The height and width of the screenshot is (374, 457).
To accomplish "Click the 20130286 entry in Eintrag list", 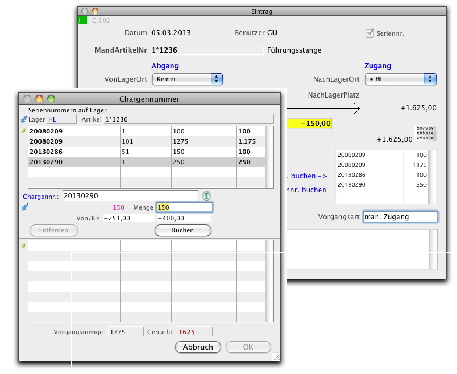I will click(x=351, y=175).
